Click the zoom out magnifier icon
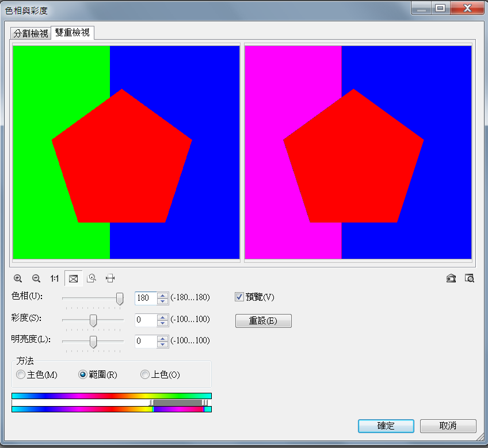 [36, 278]
